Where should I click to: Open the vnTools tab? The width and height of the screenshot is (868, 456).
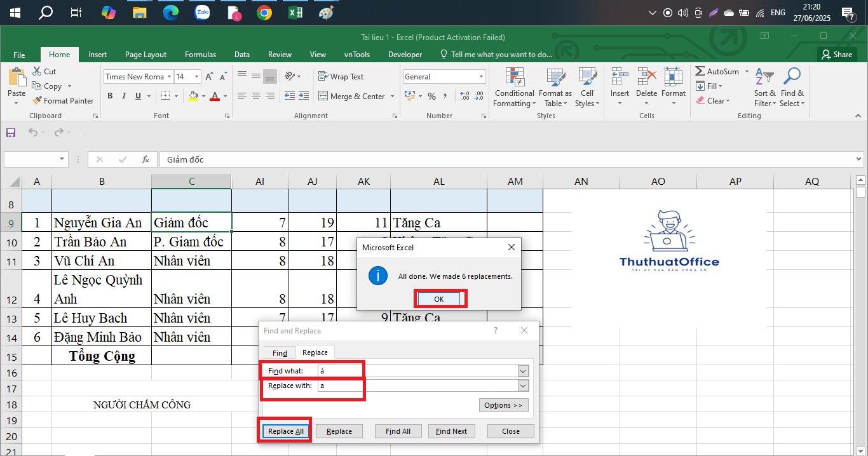coord(356,55)
